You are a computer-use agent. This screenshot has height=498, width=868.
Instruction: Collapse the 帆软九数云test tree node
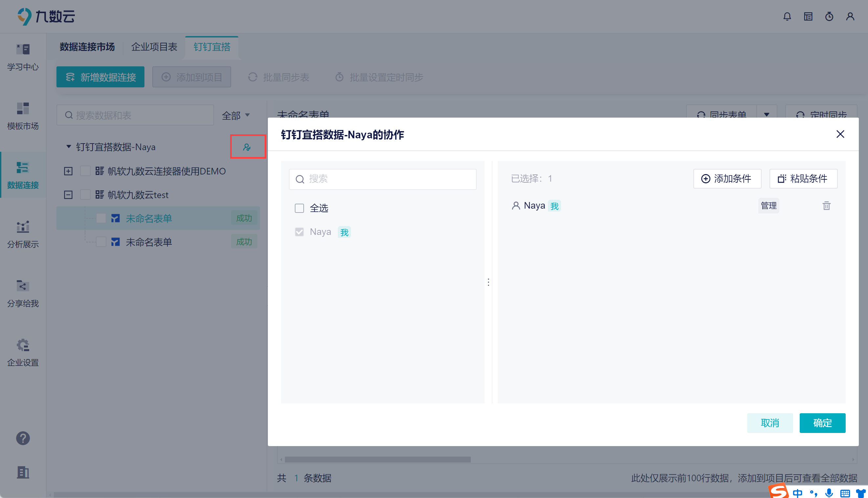pyautogui.click(x=68, y=194)
